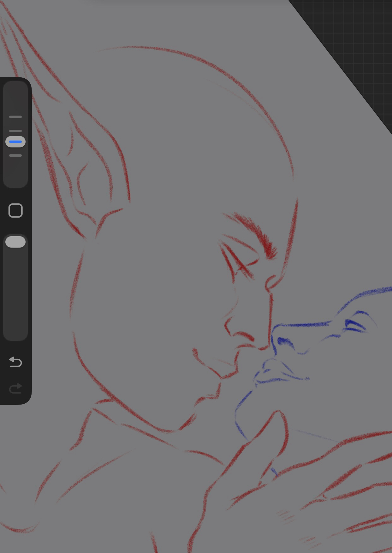Select the second brush size notch from top
Viewport: 392px width, 553px height.
(15, 131)
